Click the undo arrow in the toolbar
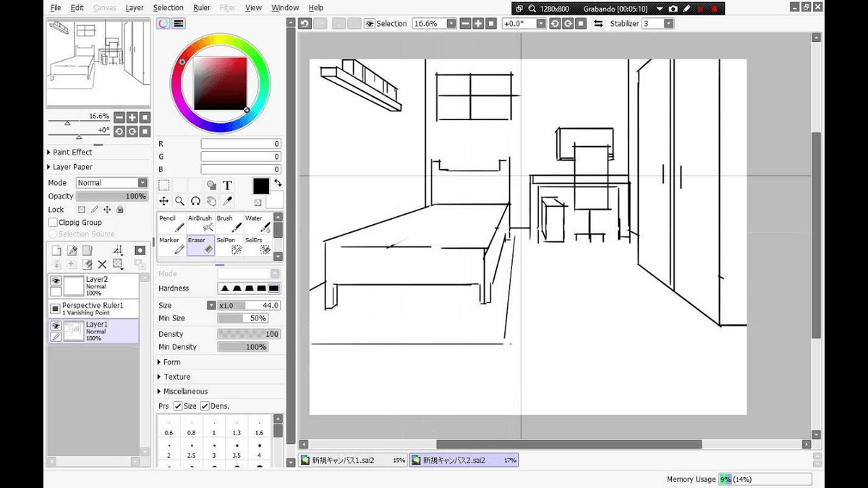Viewport: 868px width, 488px height. [305, 24]
